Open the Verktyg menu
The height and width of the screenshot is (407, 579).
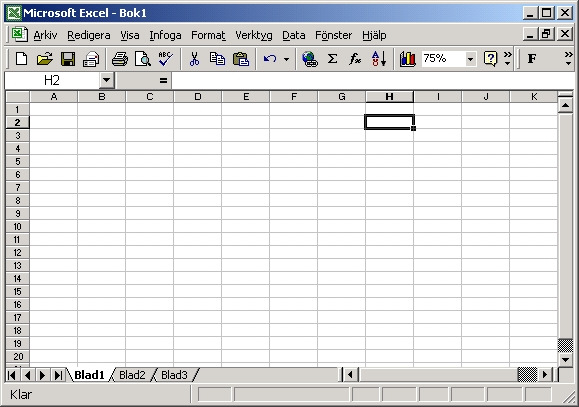tap(254, 35)
